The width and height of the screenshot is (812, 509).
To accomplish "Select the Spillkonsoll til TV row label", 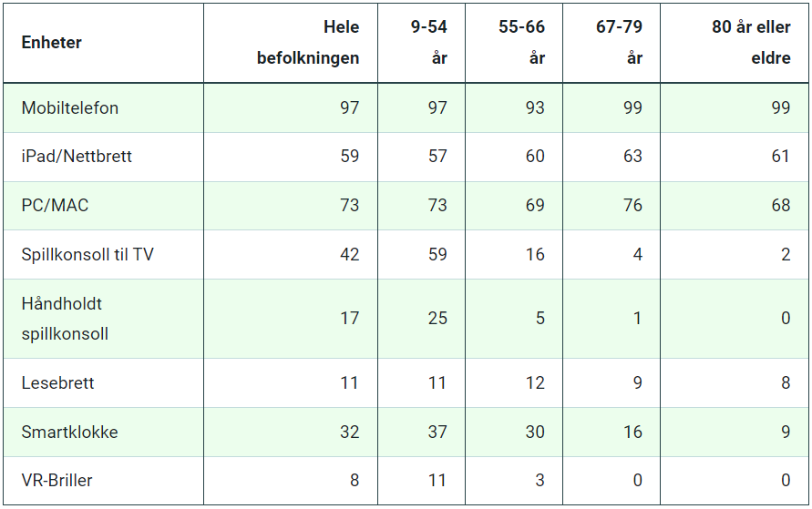I will coord(87,255).
